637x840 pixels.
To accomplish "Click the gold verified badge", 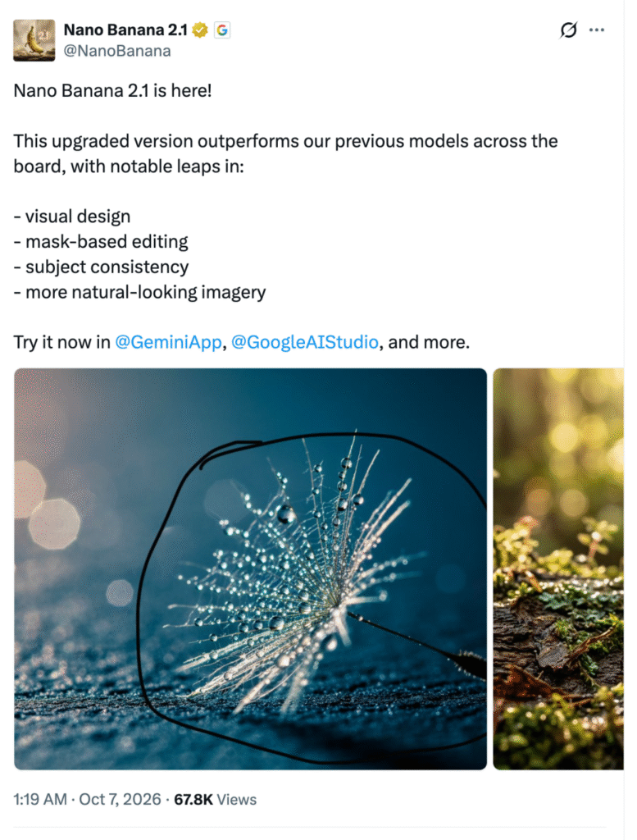I will 200,30.
